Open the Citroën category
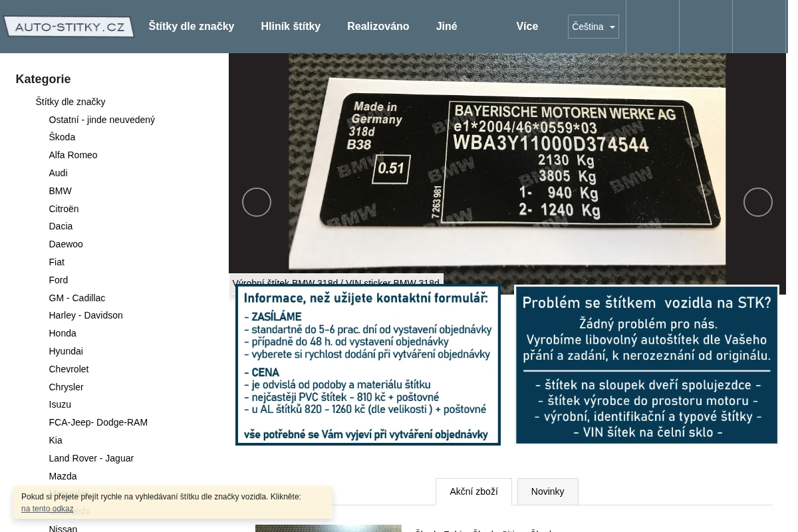The height and width of the screenshot is (532, 798). click(64, 209)
